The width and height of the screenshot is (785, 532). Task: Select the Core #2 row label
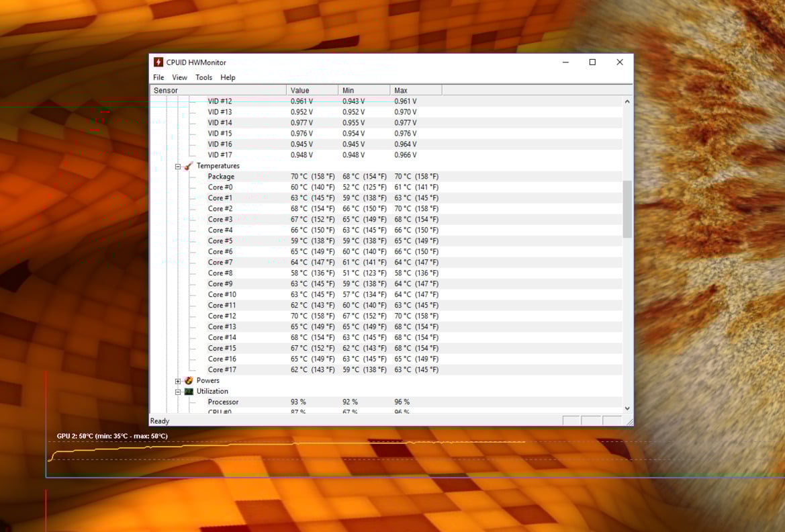point(220,209)
